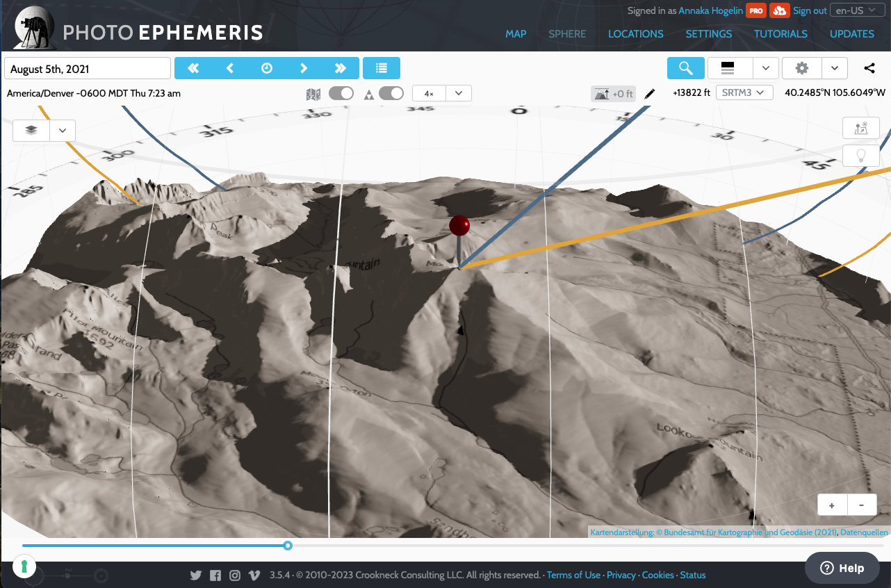Go to the LOCATIONS tab
The width and height of the screenshot is (891, 588).
coord(635,33)
